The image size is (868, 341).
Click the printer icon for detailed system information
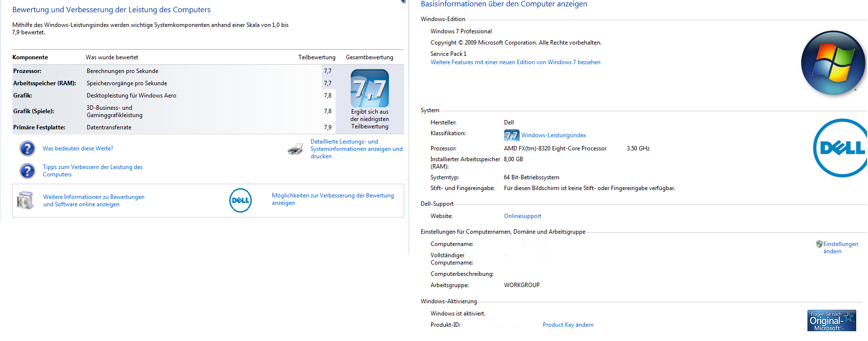tap(295, 149)
